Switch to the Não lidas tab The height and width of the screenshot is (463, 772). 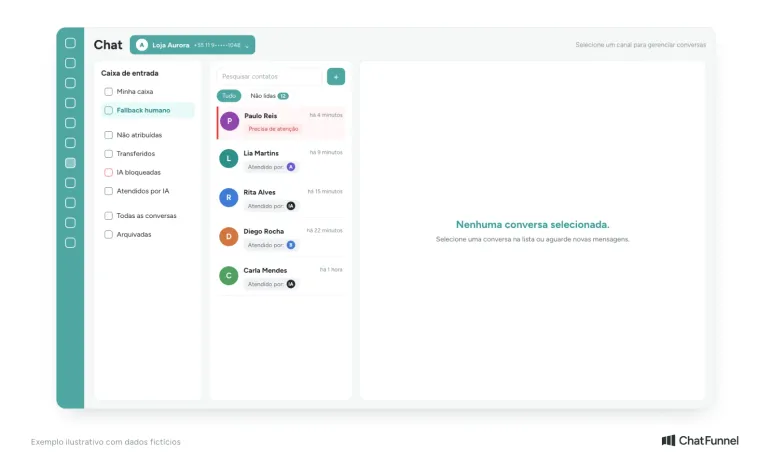(269, 96)
